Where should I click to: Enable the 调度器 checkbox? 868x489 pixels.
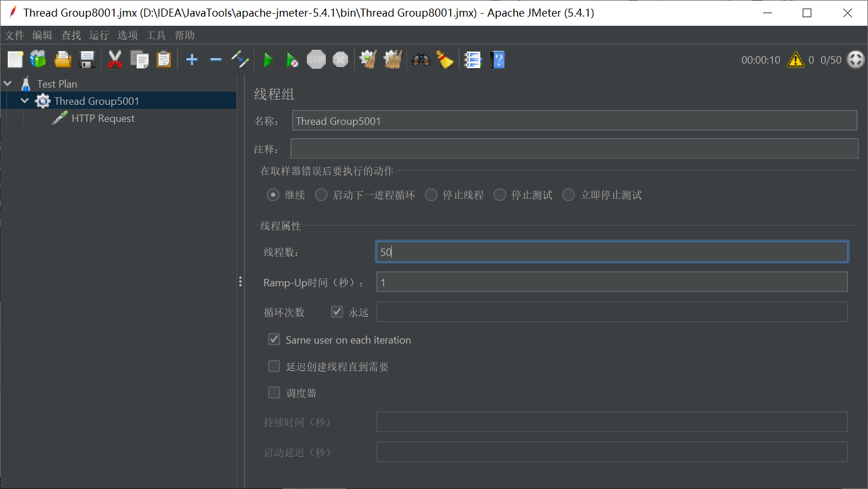(x=274, y=392)
